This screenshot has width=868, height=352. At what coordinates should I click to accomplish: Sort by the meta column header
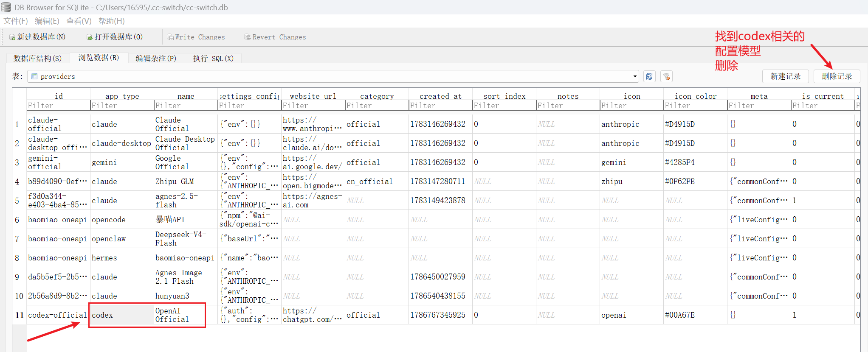point(759,96)
